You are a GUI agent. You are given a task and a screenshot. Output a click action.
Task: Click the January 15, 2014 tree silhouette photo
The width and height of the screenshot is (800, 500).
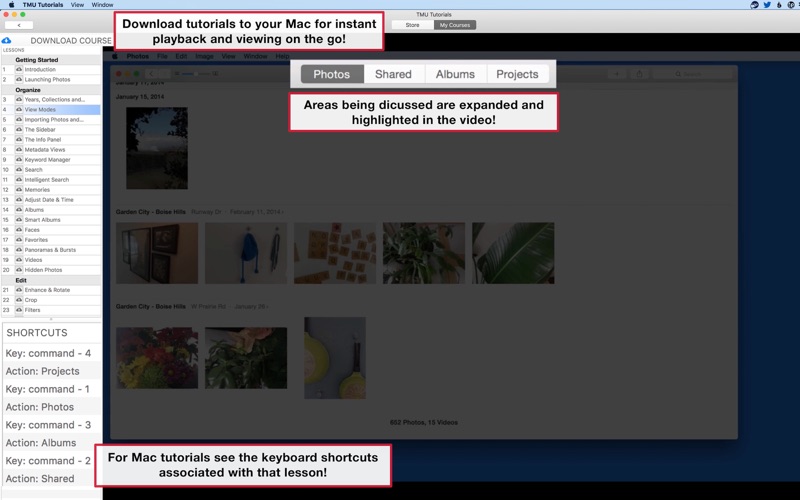[x=157, y=148]
